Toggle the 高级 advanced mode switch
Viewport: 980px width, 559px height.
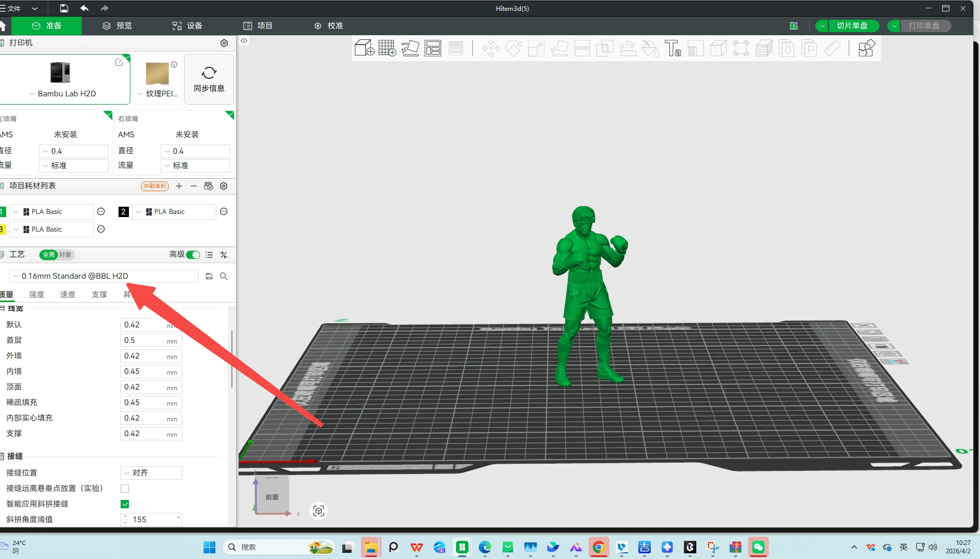click(193, 254)
